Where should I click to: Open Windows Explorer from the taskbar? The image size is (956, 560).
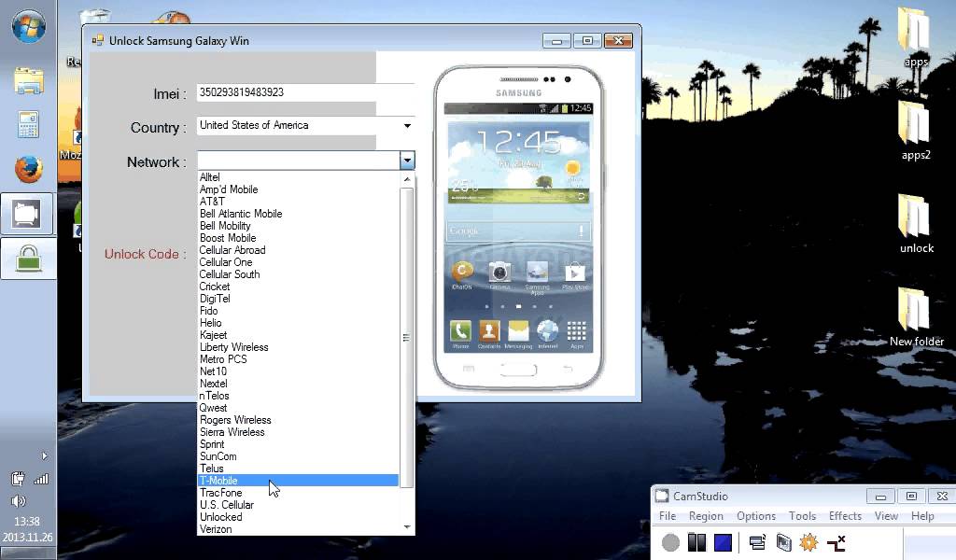pyautogui.click(x=28, y=81)
